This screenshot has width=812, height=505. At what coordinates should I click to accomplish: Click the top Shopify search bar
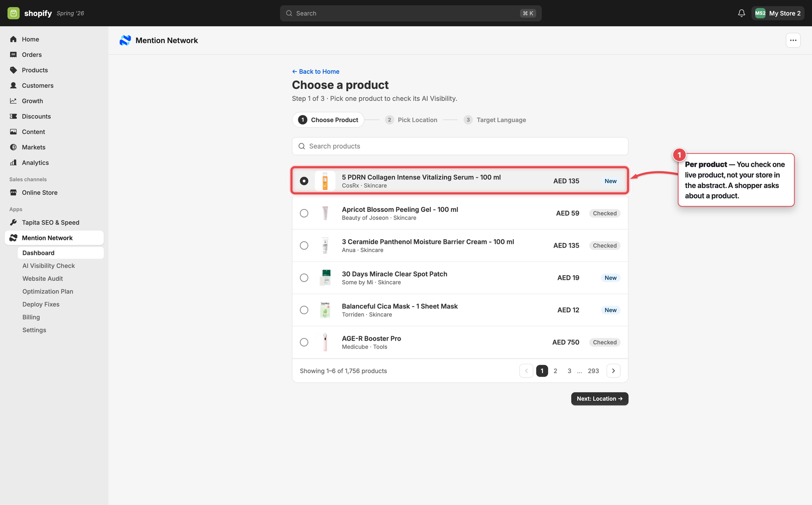(x=410, y=13)
